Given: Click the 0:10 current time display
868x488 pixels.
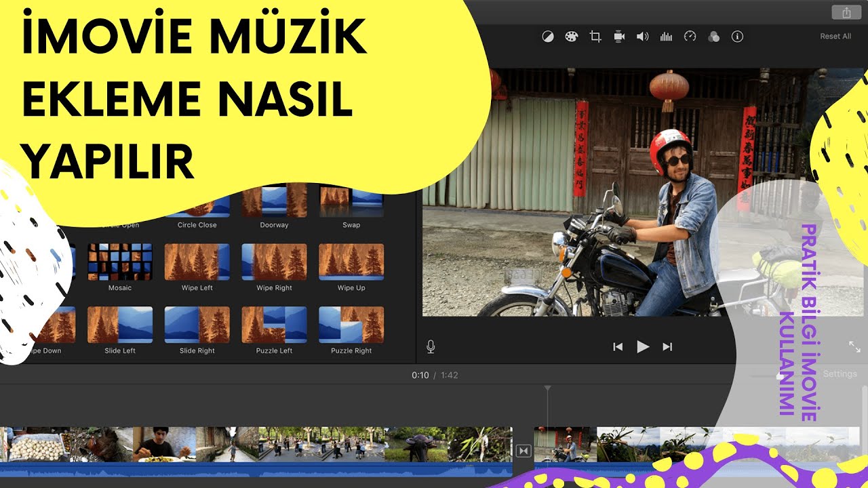Looking at the screenshot, I should (x=420, y=375).
